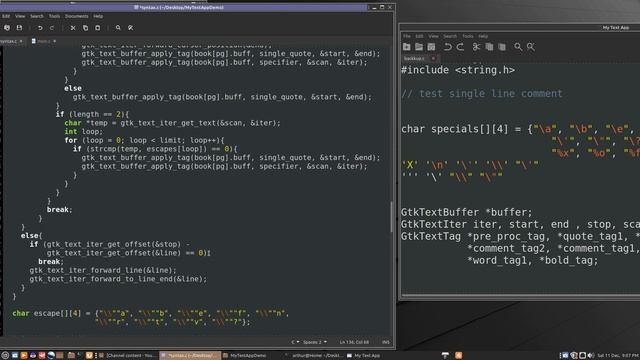Close the syntax.c tab in the left editor
Viewport: 640px width, 360px height.
tap(21, 41)
